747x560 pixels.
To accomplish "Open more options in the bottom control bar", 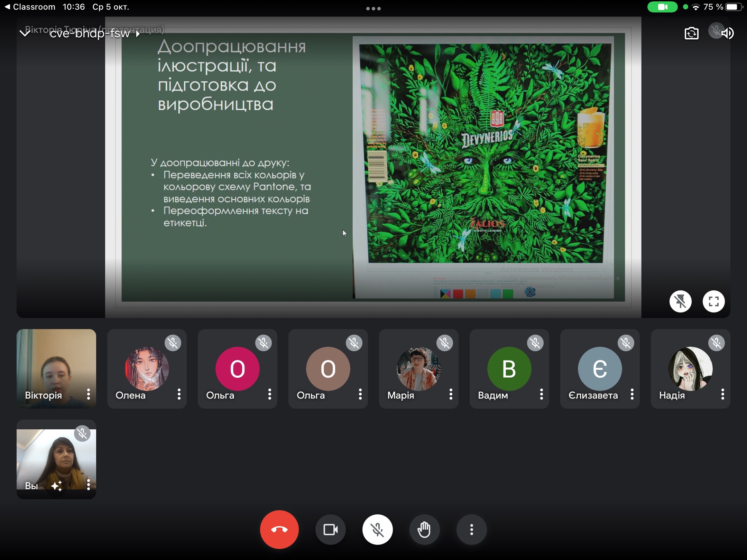I will click(x=472, y=530).
